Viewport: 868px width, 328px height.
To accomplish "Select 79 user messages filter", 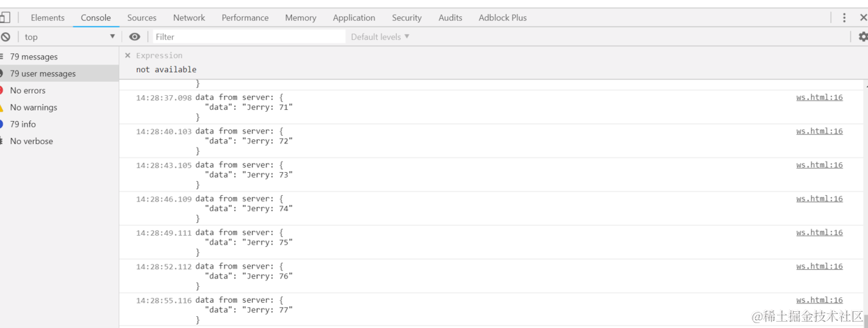I will 43,73.
